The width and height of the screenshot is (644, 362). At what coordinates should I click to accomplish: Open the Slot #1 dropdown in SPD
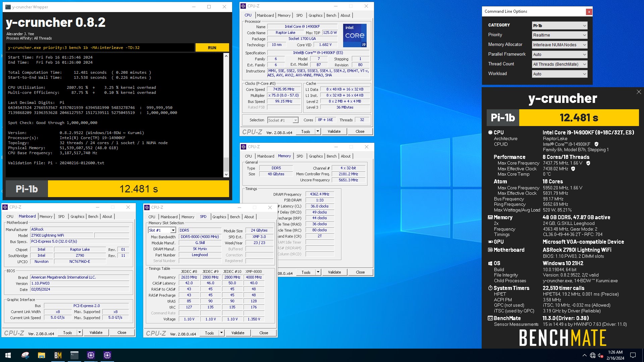pyautogui.click(x=162, y=230)
